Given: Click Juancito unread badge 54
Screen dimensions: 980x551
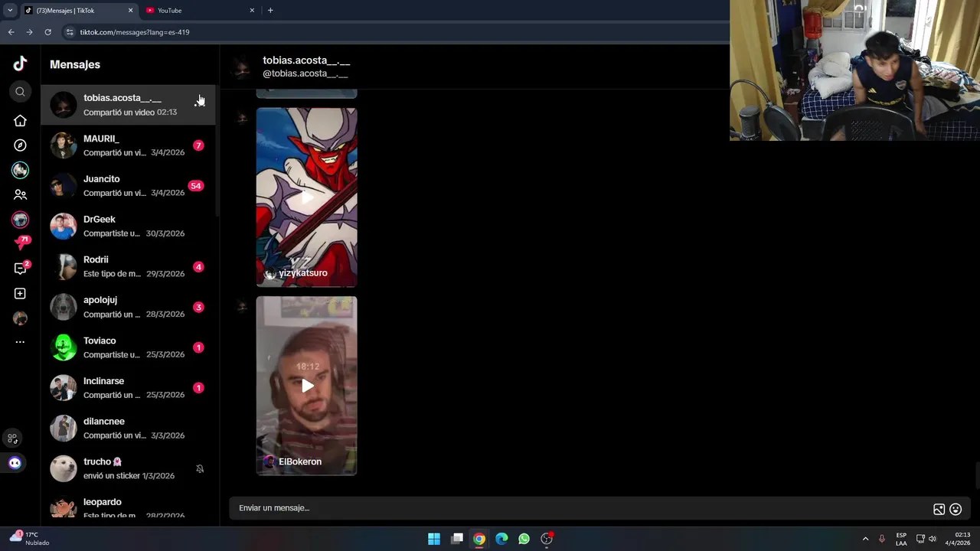Looking at the screenshot, I should click(x=196, y=186).
